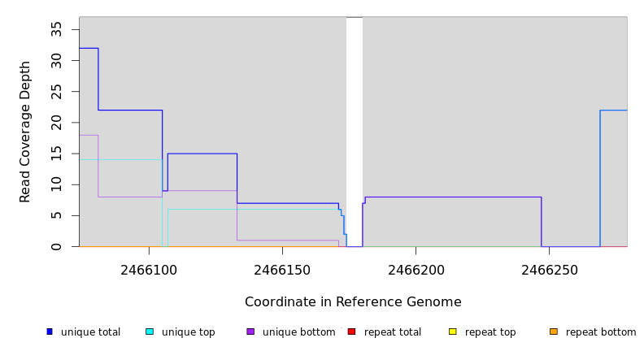Click the 'unique top' legend label

pos(188,332)
